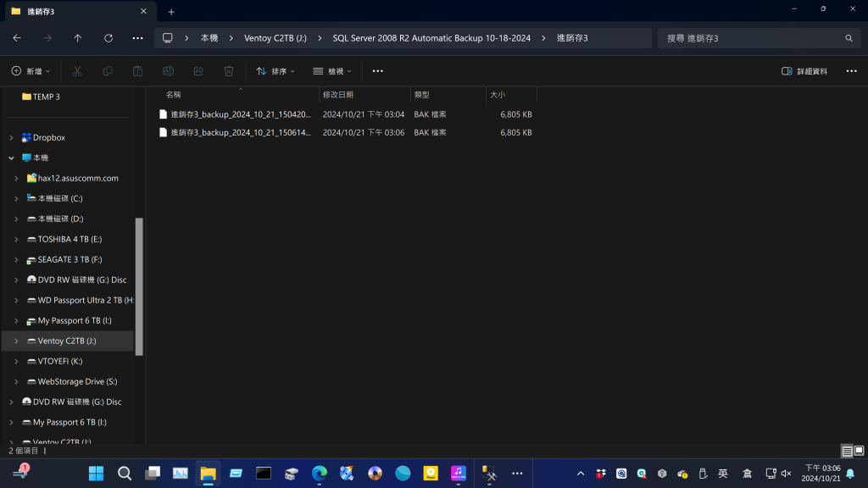Open a new tab with plus button
The width and height of the screenshot is (868, 488).
click(171, 12)
